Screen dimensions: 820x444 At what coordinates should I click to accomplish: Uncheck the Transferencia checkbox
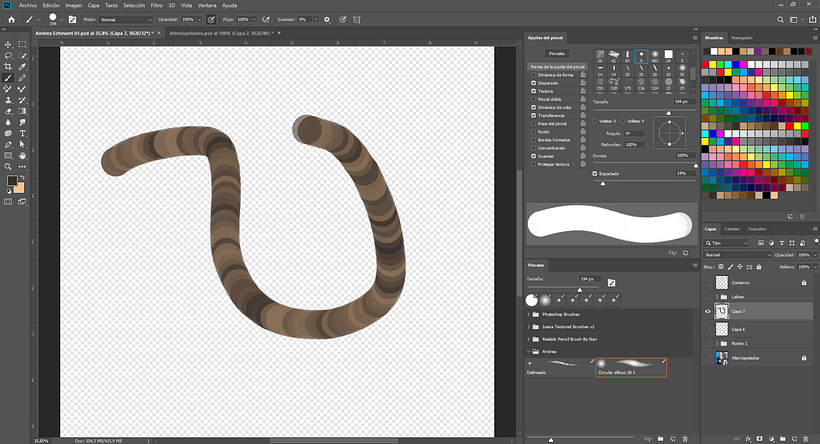(533, 115)
